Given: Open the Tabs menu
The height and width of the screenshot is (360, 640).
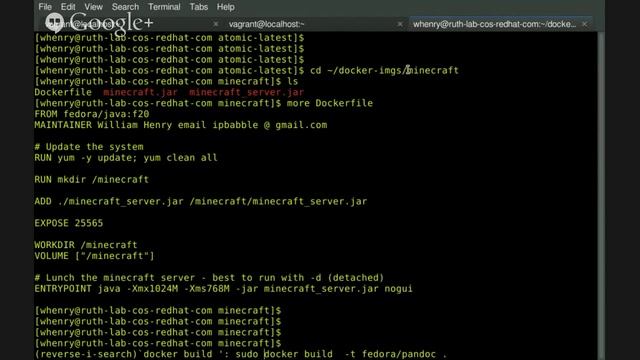Looking at the screenshot, I should pos(199,7).
